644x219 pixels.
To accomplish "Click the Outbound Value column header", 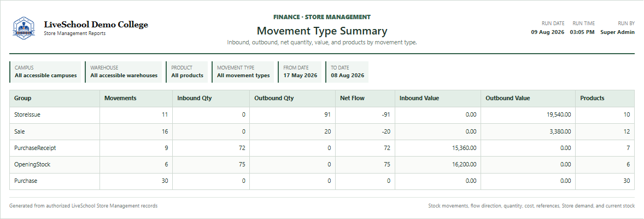I will click(528, 99).
